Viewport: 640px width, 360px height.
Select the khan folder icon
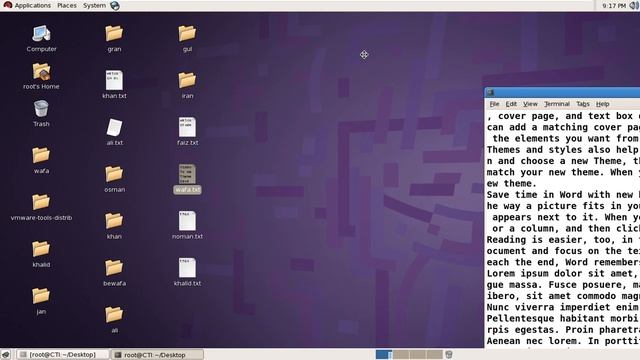114,221
